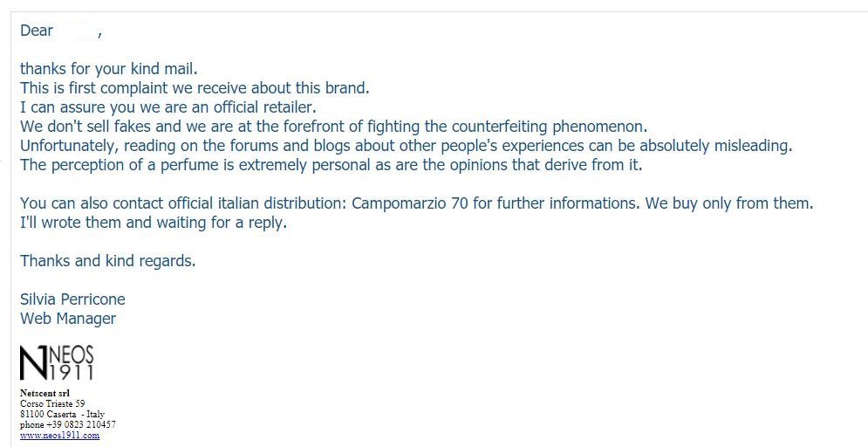Screen dimensions: 868x447
Task: Click the large N in the logo
Action: (33, 364)
